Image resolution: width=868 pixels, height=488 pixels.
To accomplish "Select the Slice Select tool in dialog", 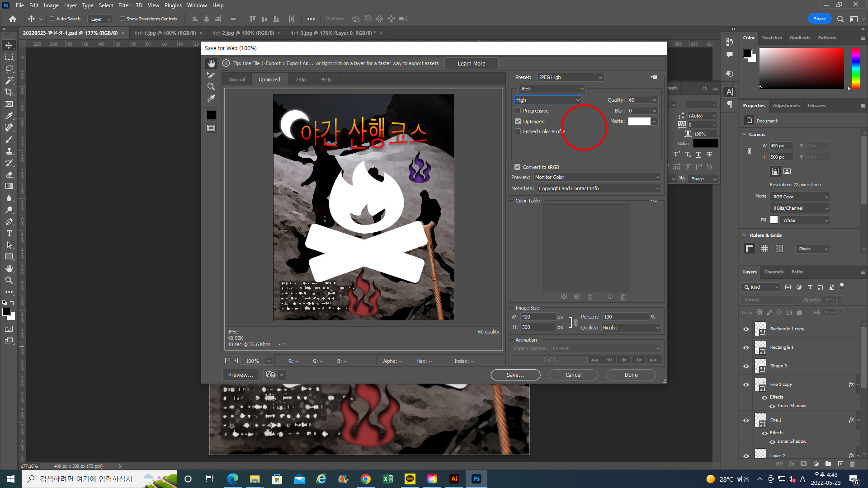I will [211, 75].
